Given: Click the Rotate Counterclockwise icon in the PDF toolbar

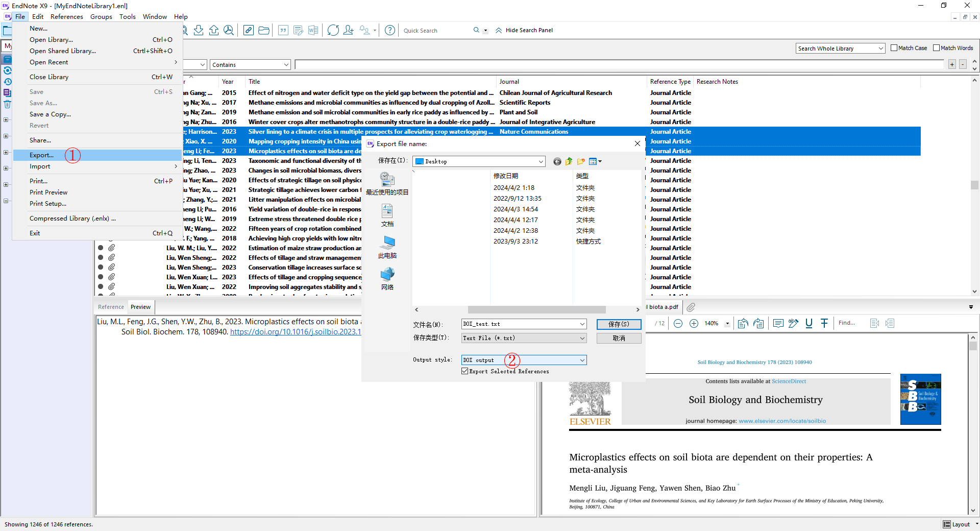Looking at the screenshot, I should coord(743,323).
